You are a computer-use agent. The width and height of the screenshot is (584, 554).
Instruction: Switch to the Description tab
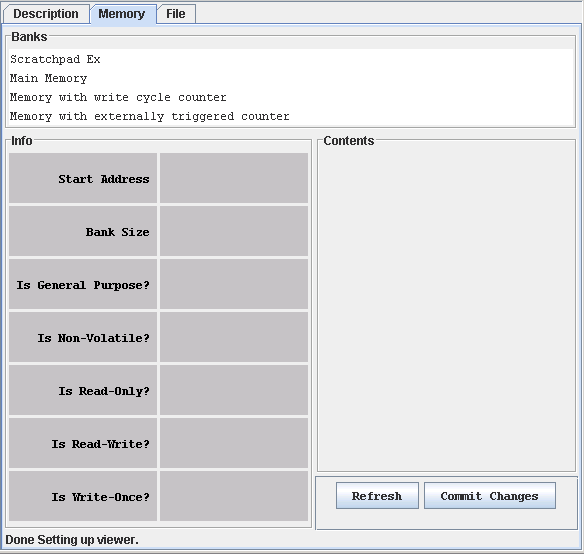(46, 14)
